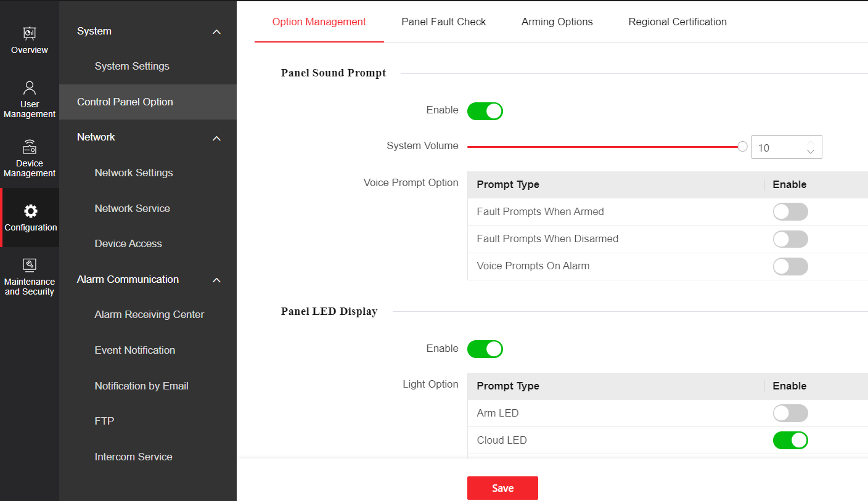This screenshot has width=868, height=501.
Task: Click the red Save button
Action: tap(502, 487)
